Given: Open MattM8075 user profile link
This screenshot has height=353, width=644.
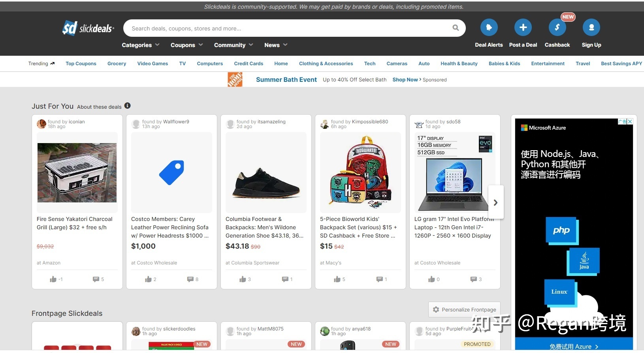Looking at the screenshot, I should click(x=270, y=329).
